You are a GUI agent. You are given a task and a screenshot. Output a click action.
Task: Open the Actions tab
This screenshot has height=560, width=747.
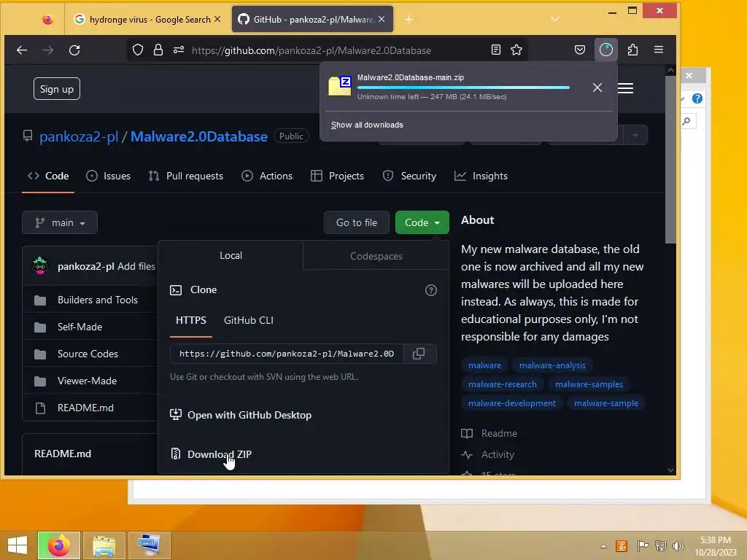(267, 176)
